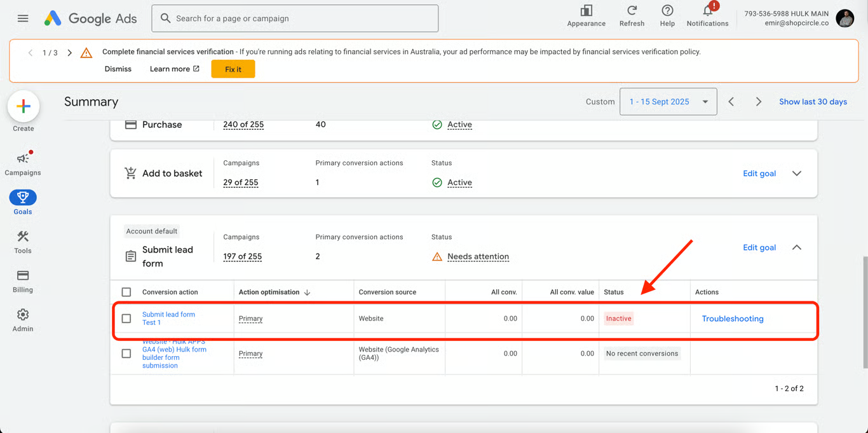868x433 pixels.
Task: Open the Admin settings
Action: (23, 320)
